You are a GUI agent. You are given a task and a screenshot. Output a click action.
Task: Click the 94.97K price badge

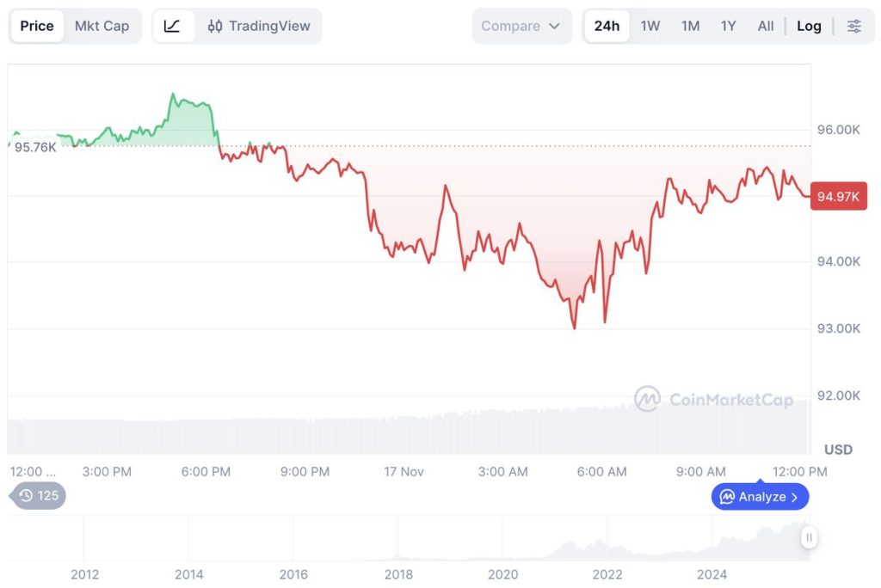tap(839, 196)
